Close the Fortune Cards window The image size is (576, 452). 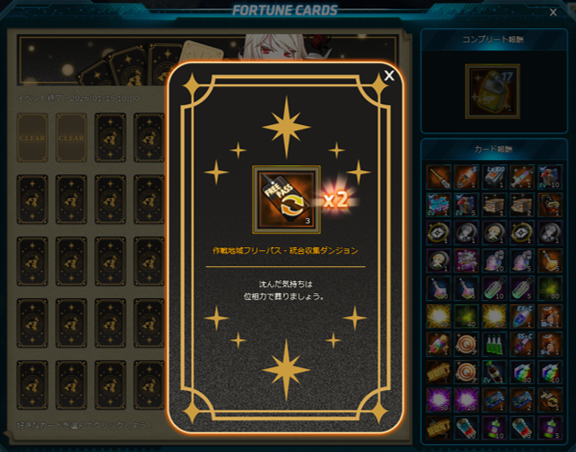click(x=553, y=12)
